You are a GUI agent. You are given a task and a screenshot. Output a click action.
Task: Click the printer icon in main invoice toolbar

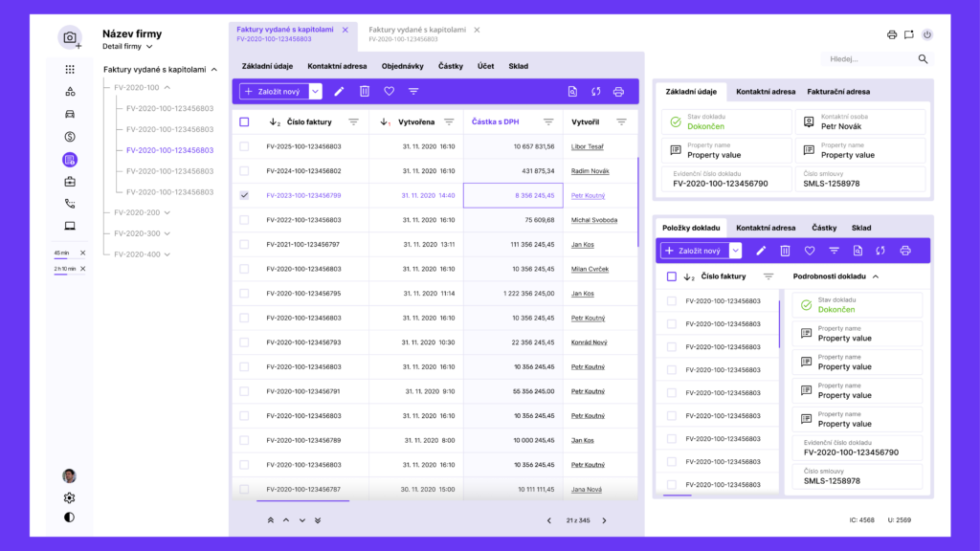[x=618, y=92]
